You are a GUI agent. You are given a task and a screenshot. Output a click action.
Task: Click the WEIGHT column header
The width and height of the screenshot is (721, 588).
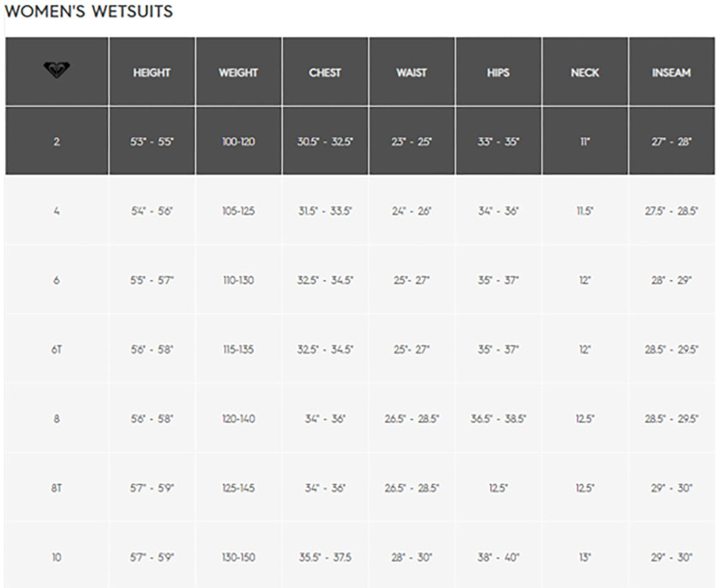239,73
